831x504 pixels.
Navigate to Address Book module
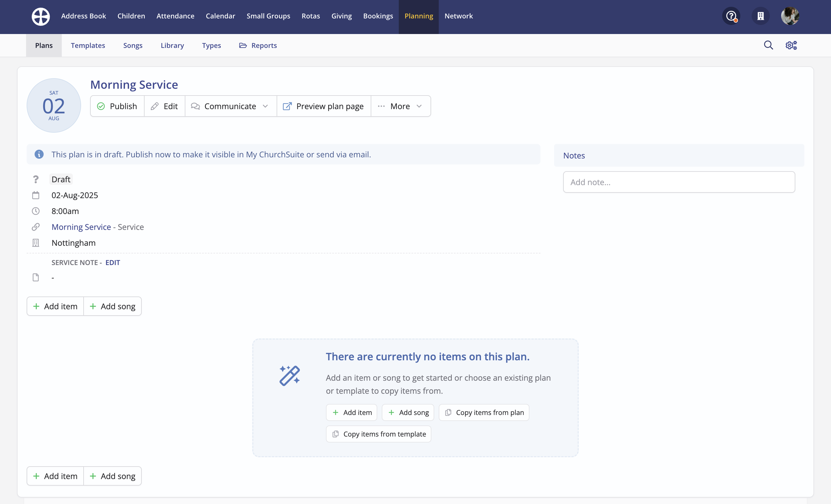click(x=84, y=16)
